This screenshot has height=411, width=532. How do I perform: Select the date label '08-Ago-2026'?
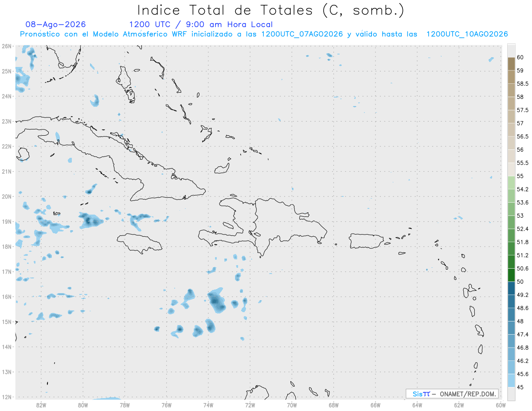pyautogui.click(x=56, y=24)
